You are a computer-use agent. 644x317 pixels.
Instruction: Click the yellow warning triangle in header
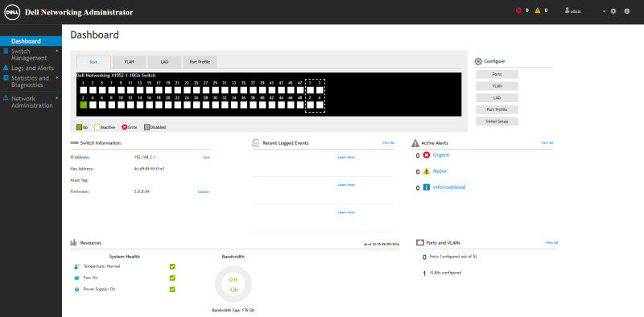pyautogui.click(x=538, y=10)
